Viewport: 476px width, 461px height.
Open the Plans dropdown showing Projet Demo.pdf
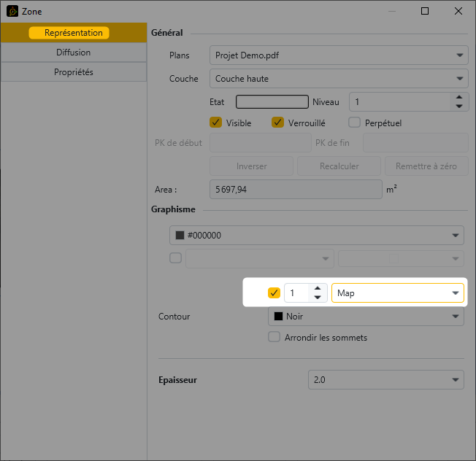338,55
